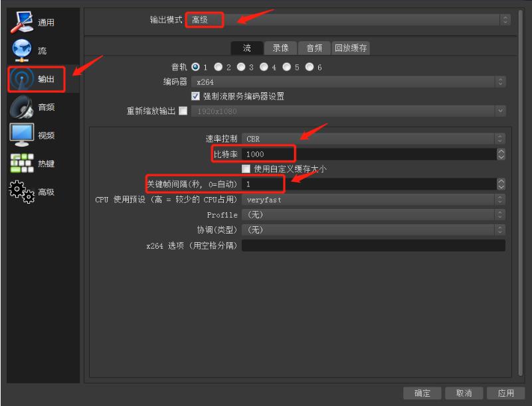Click the 取消 button
This screenshot has height=406, width=532.
464,393
